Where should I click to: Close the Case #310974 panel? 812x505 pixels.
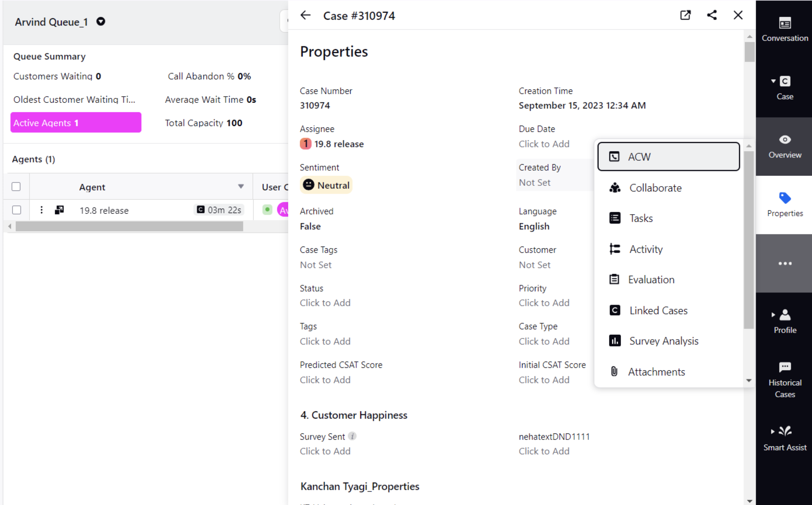point(738,15)
